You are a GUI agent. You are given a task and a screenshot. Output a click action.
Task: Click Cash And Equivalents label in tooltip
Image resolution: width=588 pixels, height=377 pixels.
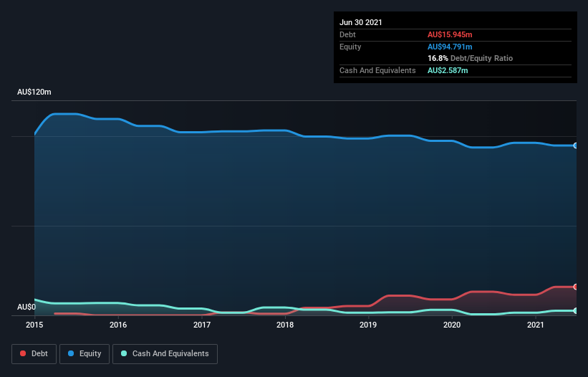pyautogui.click(x=377, y=70)
